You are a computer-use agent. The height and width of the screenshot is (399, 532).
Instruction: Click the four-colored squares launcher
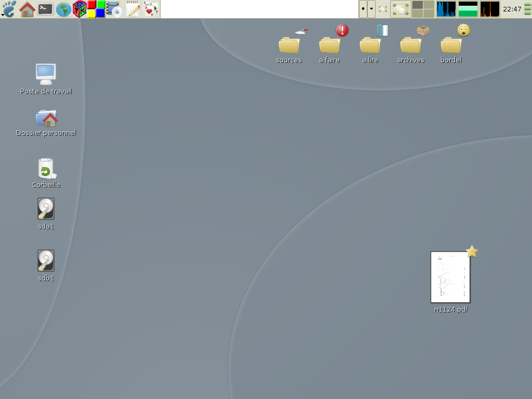click(x=96, y=9)
